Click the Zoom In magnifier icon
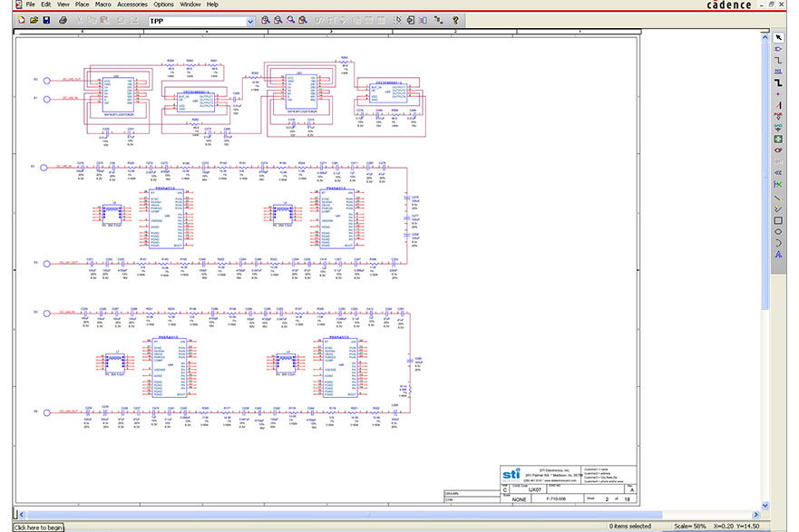Screen dimensions: 799x532 click(x=266, y=20)
